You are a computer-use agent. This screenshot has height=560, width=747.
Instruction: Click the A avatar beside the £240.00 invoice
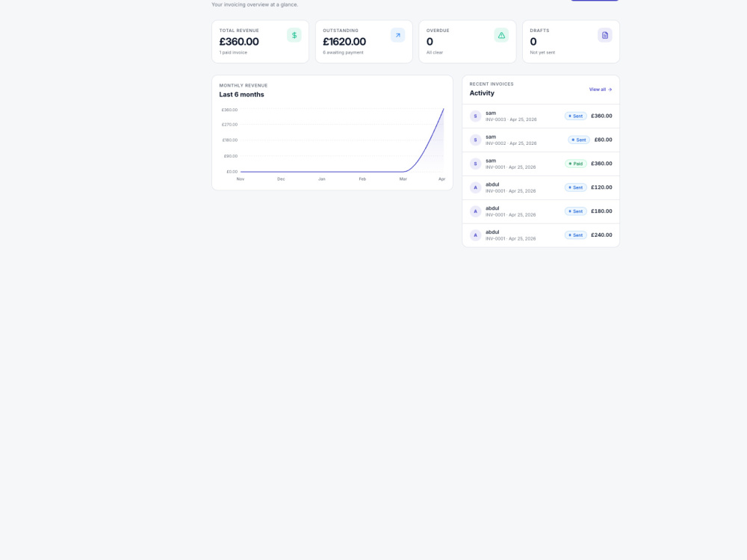click(475, 235)
